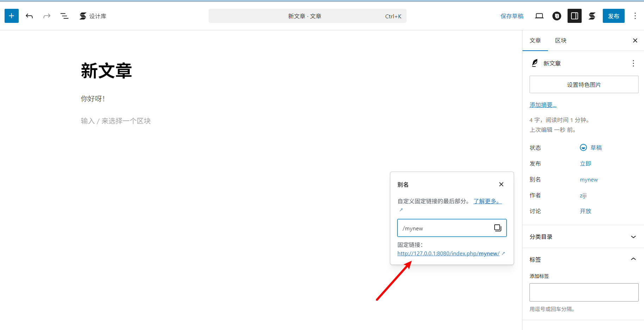
Task: Open the permalink http://127.0.0.1:8080 link
Action: [x=448, y=253]
